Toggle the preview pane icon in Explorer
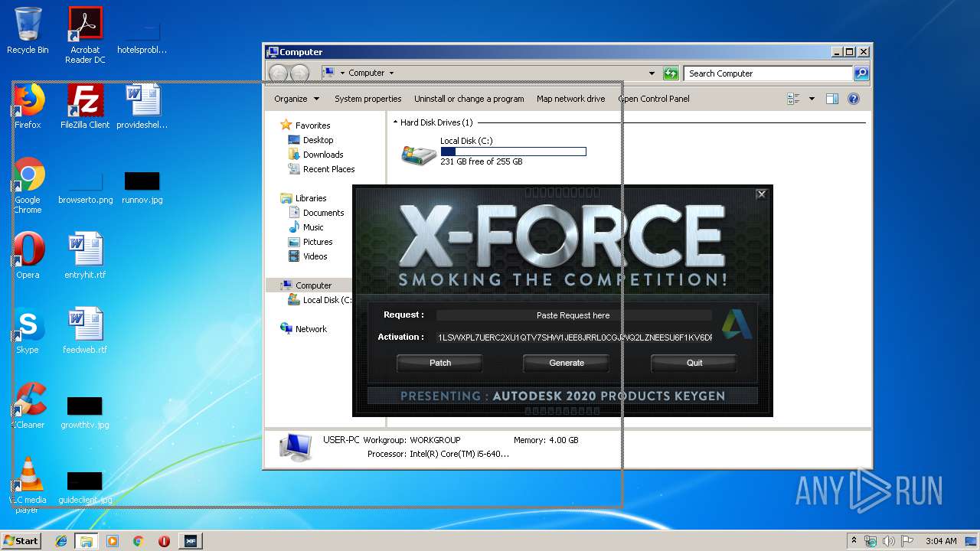The height and width of the screenshot is (551, 980). point(832,99)
